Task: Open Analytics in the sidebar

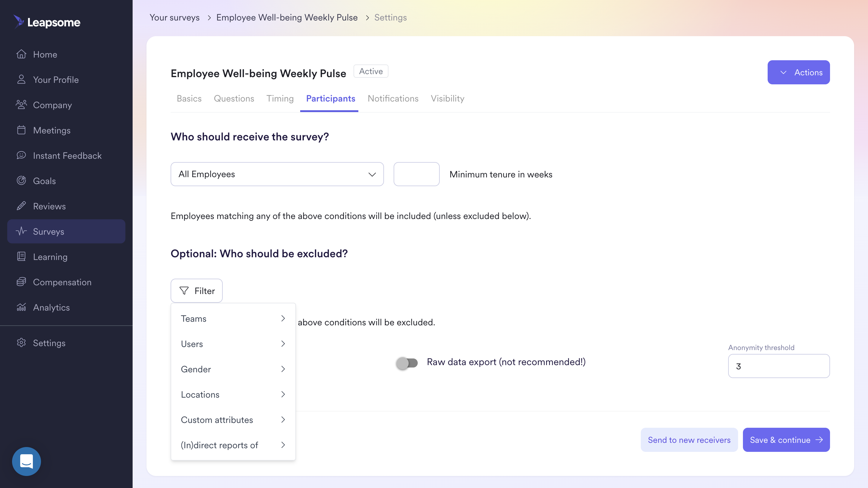Action: [66, 307]
